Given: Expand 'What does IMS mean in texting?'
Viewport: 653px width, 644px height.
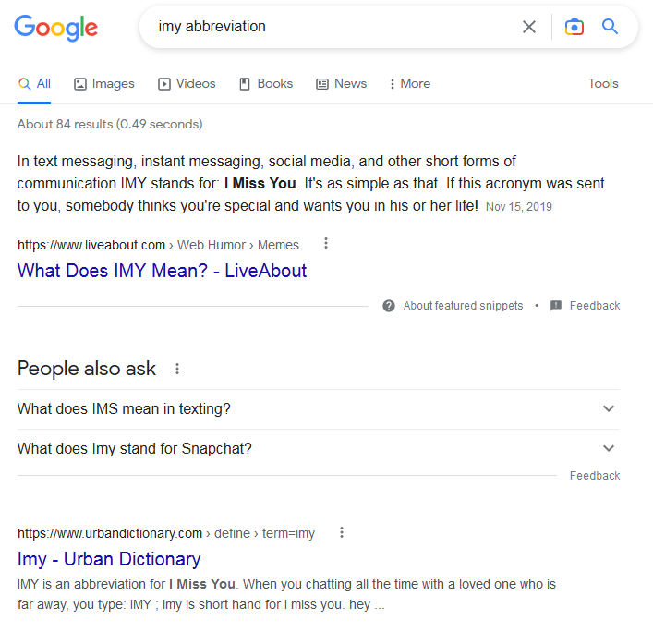Looking at the screenshot, I should 319,409.
